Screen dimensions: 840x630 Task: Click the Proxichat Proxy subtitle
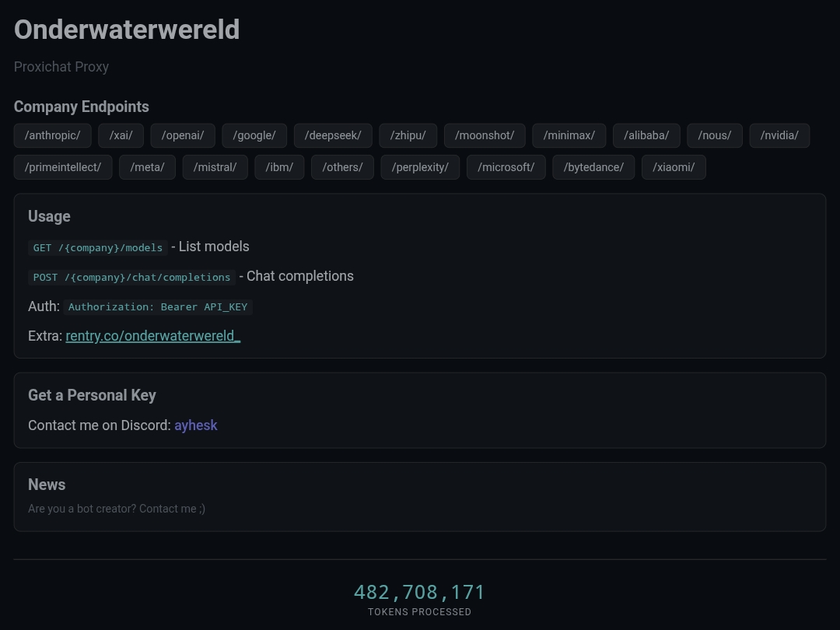point(61,67)
